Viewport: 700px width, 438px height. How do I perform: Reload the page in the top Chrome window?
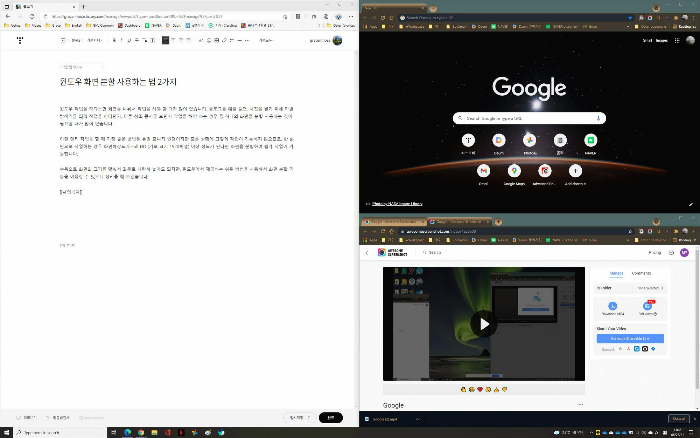point(383,18)
